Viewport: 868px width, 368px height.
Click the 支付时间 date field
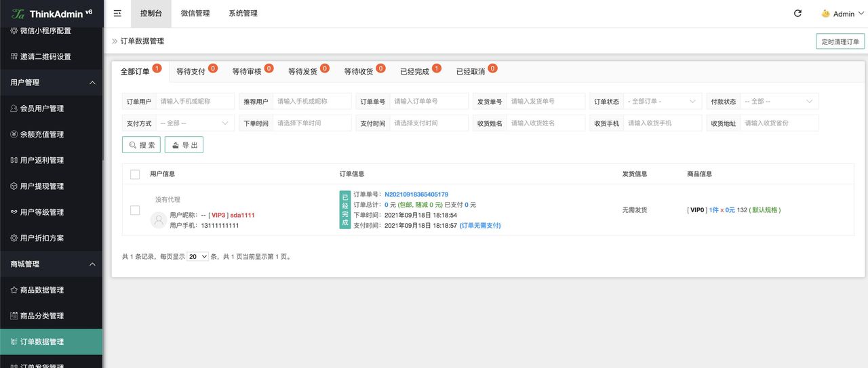[429, 123]
